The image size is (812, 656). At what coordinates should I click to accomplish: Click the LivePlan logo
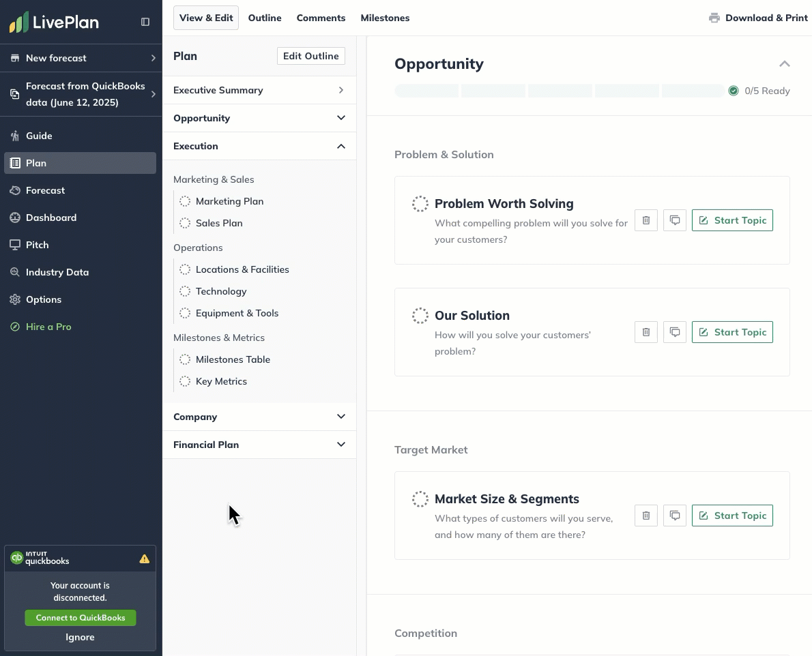54,23
